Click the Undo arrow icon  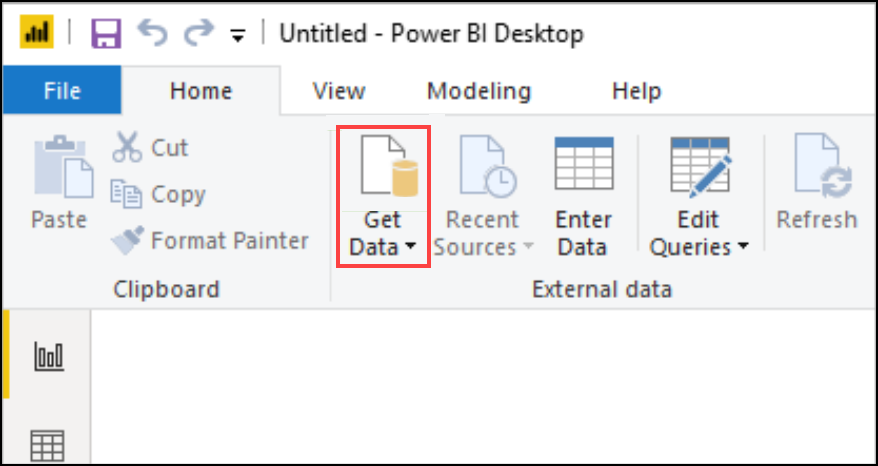[153, 34]
